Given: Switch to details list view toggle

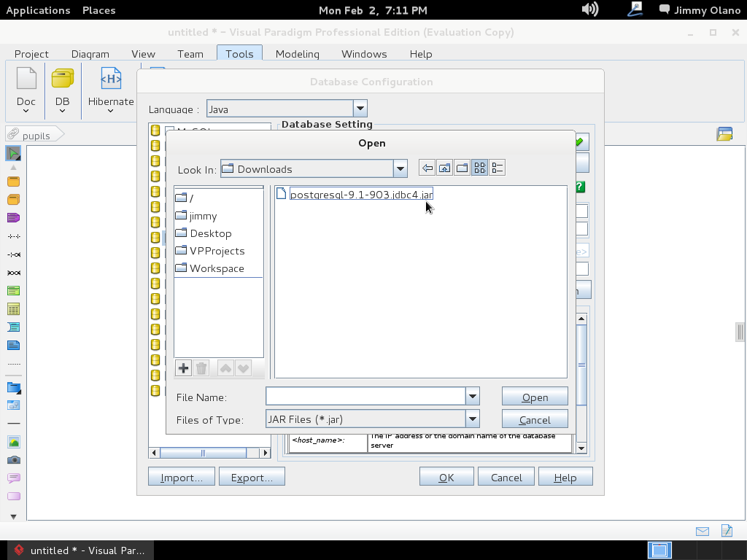Looking at the screenshot, I should [x=497, y=168].
